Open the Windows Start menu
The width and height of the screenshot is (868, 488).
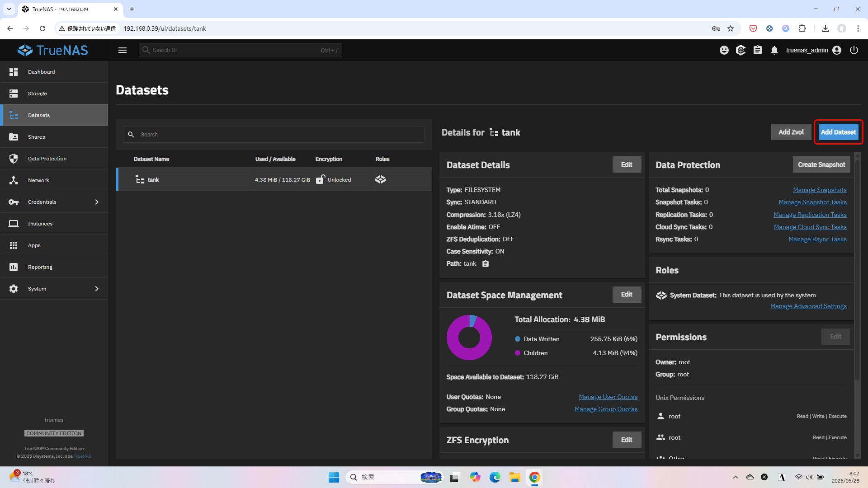334,477
